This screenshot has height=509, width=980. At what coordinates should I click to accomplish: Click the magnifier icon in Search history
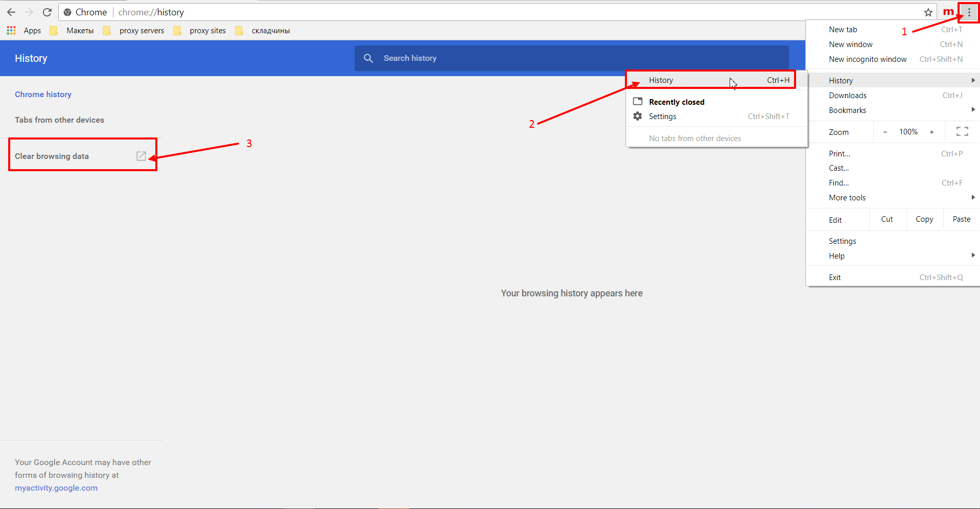click(x=368, y=58)
